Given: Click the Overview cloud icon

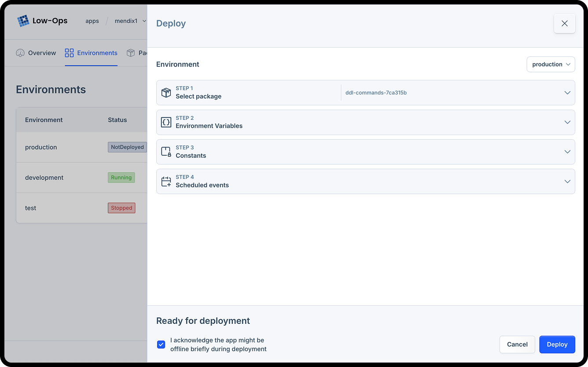Looking at the screenshot, I should (x=20, y=52).
